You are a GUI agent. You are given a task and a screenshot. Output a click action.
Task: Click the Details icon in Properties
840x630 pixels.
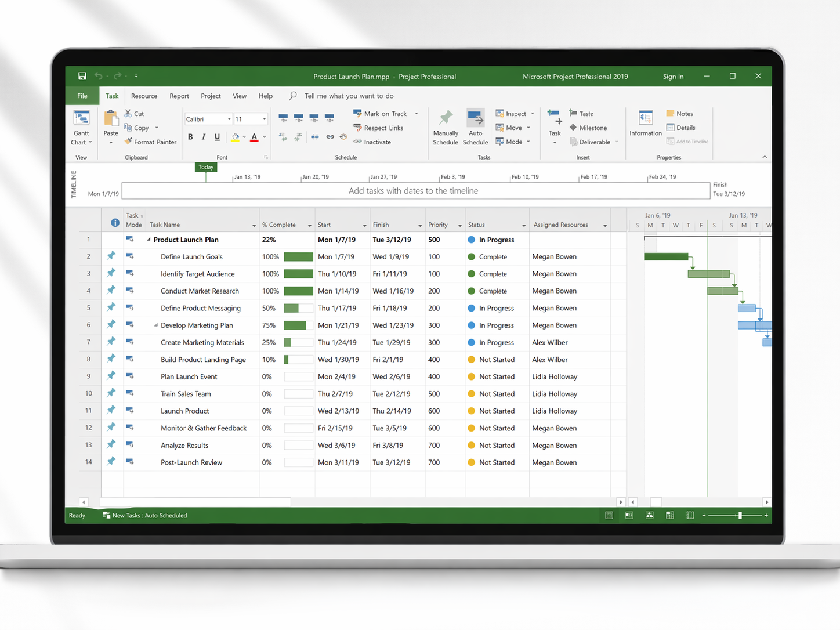click(670, 128)
